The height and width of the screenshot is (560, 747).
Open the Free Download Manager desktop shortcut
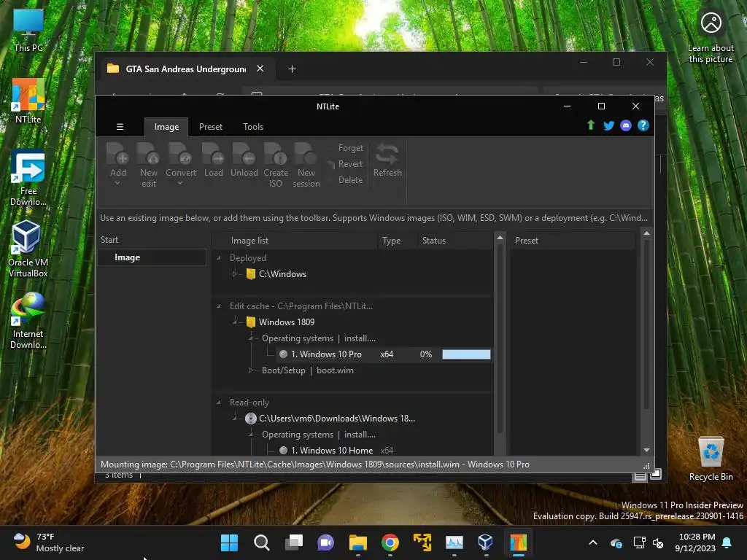28,178
